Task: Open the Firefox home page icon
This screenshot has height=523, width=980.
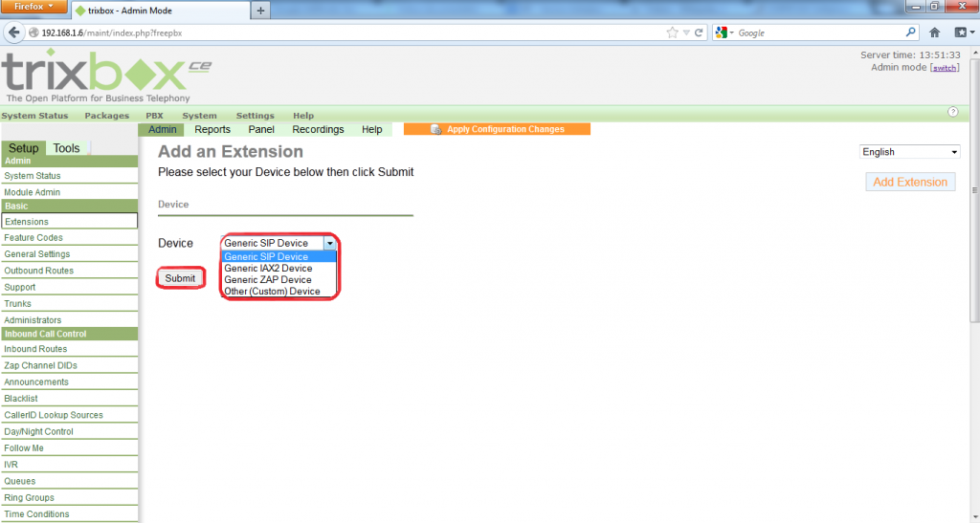Action: tap(934, 33)
